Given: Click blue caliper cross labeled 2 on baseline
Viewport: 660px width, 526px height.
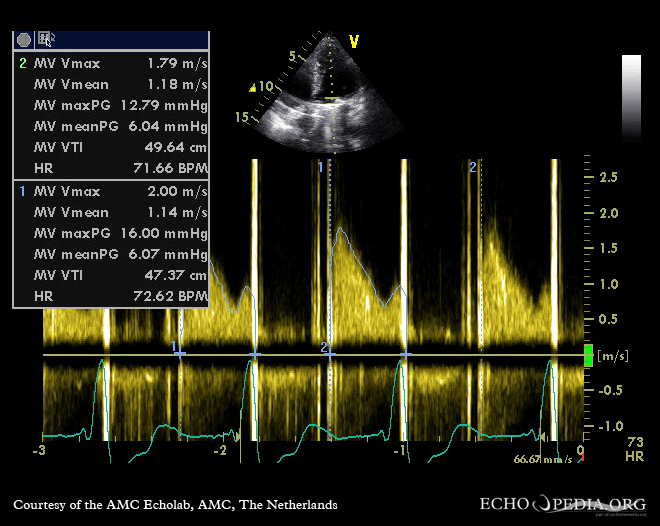Looking at the screenshot, I should (330, 355).
